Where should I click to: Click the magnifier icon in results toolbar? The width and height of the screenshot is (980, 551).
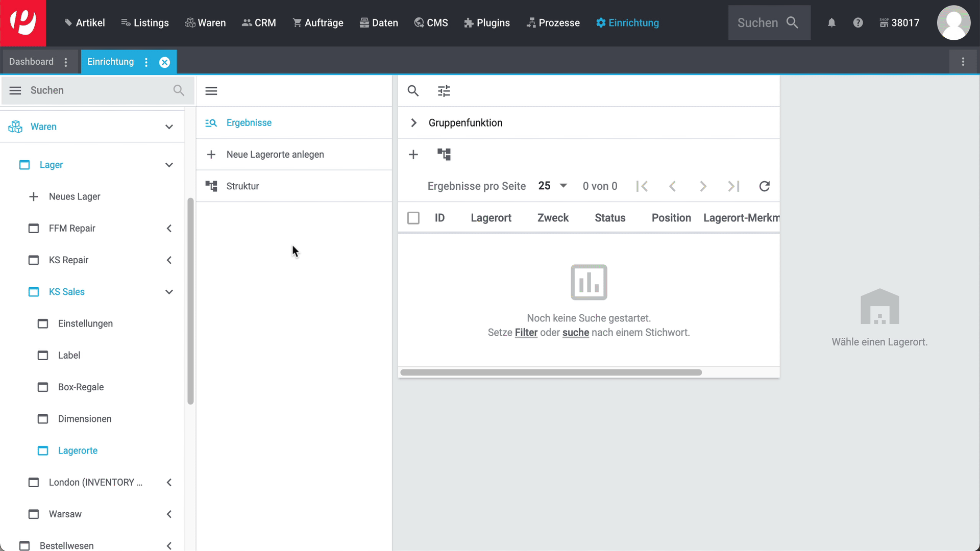tap(413, 91)
